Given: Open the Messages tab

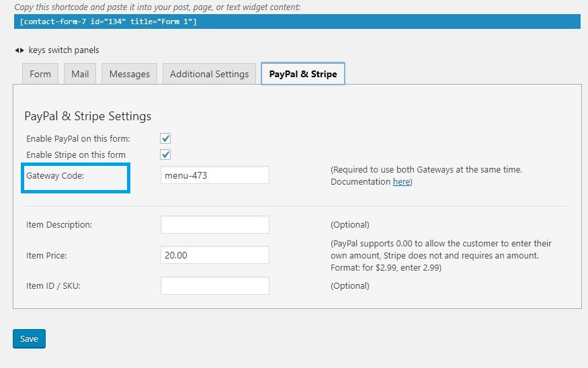Looking at the screenshot, I should [x=130, y=74].
